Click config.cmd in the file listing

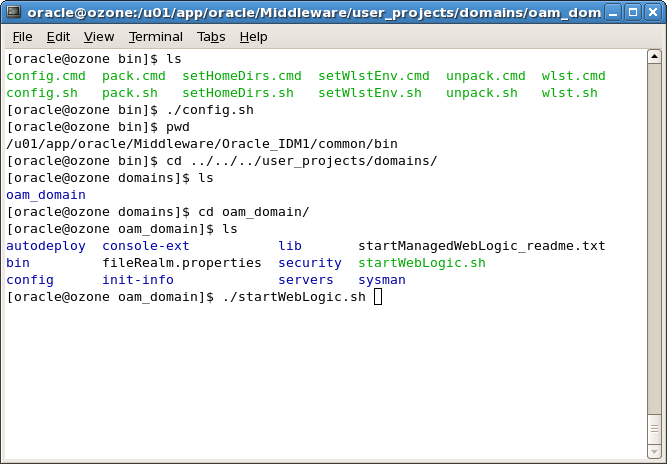pos(46,76)
